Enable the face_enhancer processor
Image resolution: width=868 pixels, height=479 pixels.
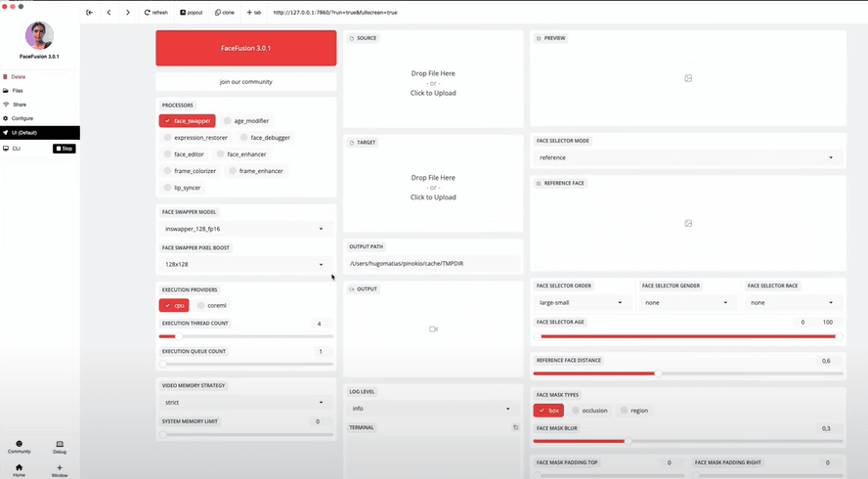pos(241,153)
